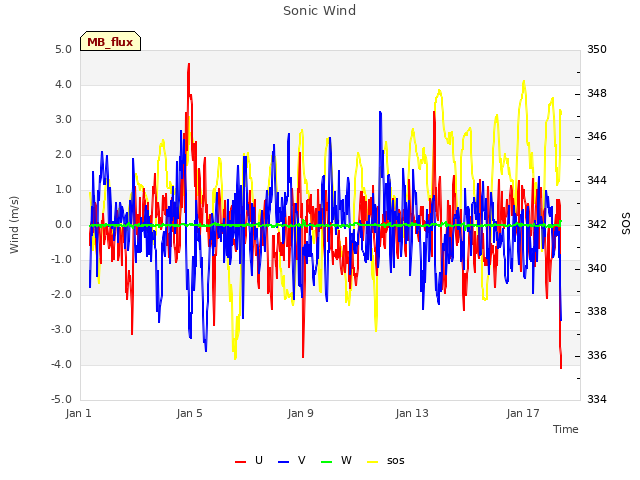Image resolution: width=640 pixels, height=480 pixels.
Task: Click the Jan 9 tick label
Action: point(300,413)
